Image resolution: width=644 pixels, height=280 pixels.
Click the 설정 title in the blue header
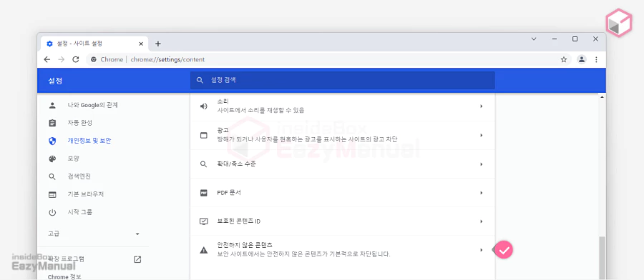coord(55,81)
